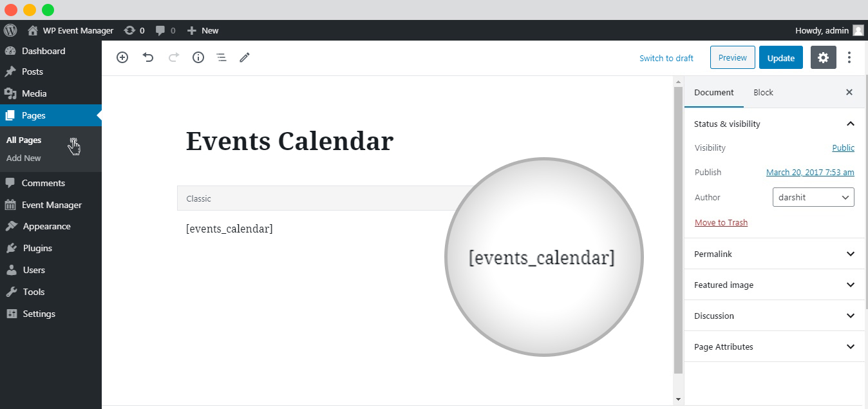This screenshot has height=409, width=868.
Task: Expand the Discussion panel
Action: (x=775, y=316)
